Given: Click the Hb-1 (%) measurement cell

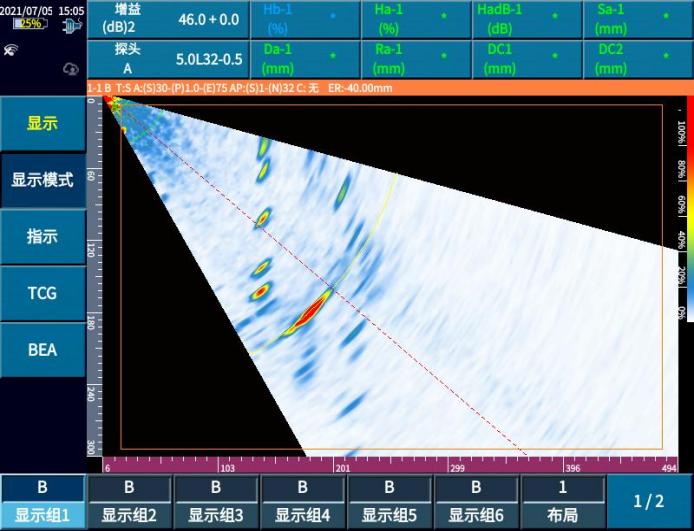Looking at the screenshot, I should (304, 19).
